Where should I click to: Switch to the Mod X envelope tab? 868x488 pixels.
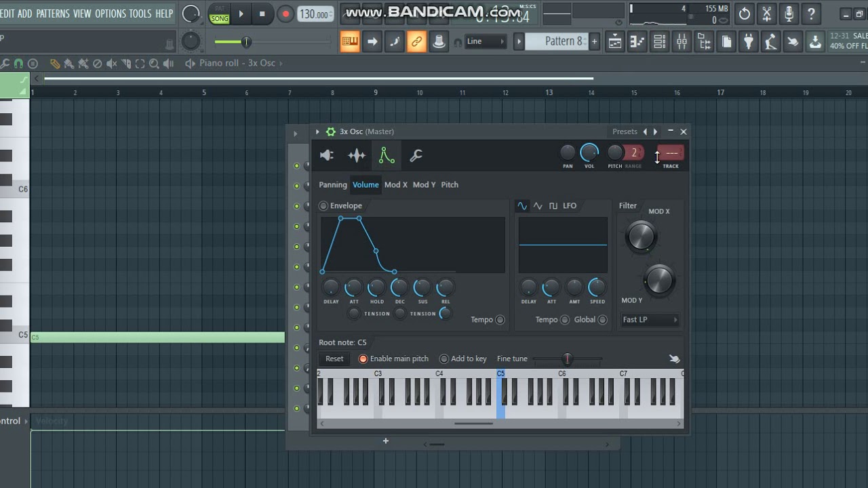(396, 184)
